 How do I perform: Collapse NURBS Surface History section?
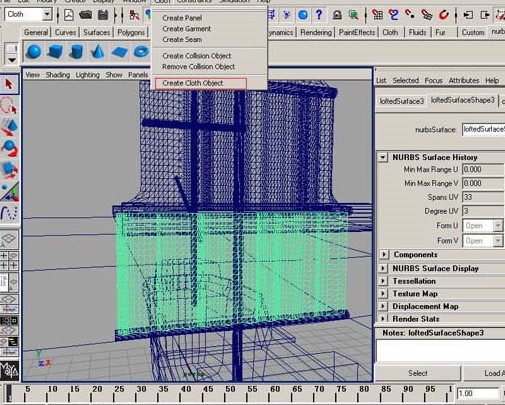pyautogui.click(x=383, y=157)
